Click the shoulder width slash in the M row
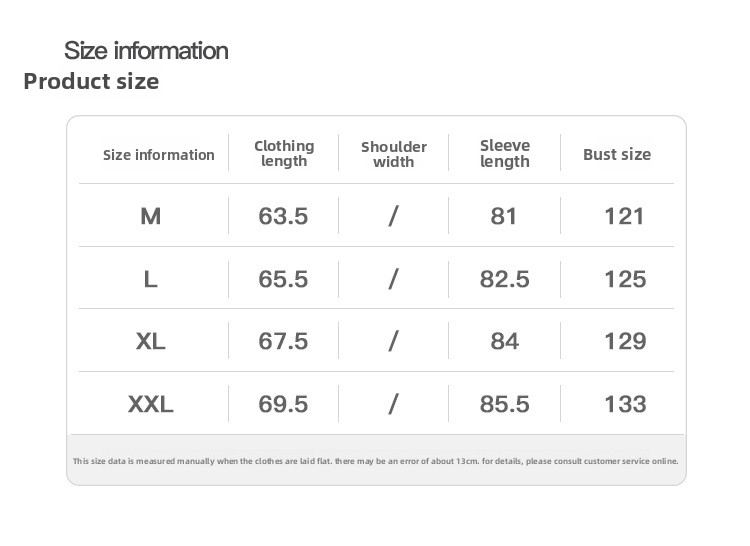 393,216
